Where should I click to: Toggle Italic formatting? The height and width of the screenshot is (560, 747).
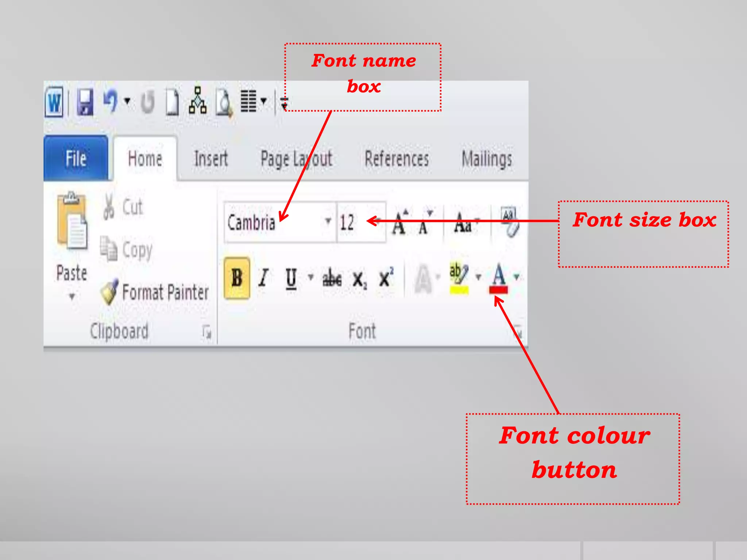pos(264,278)
